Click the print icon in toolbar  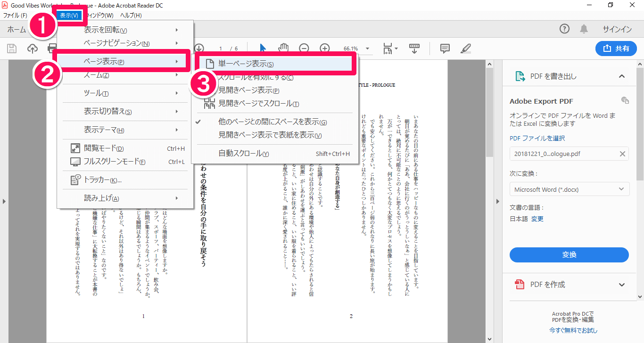tap(52, 49)
